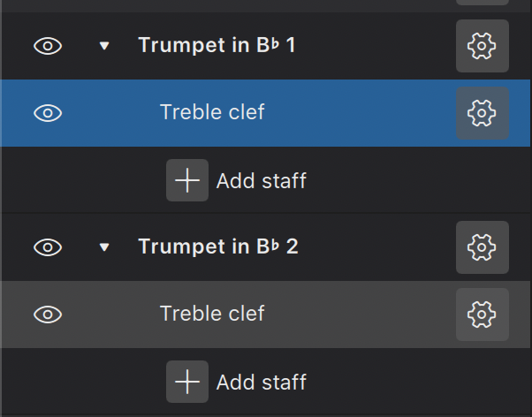Collapse Trumpet in B♭ 1 tree
The width and height of the screenshot is (532, 417).
coord(104,46)
